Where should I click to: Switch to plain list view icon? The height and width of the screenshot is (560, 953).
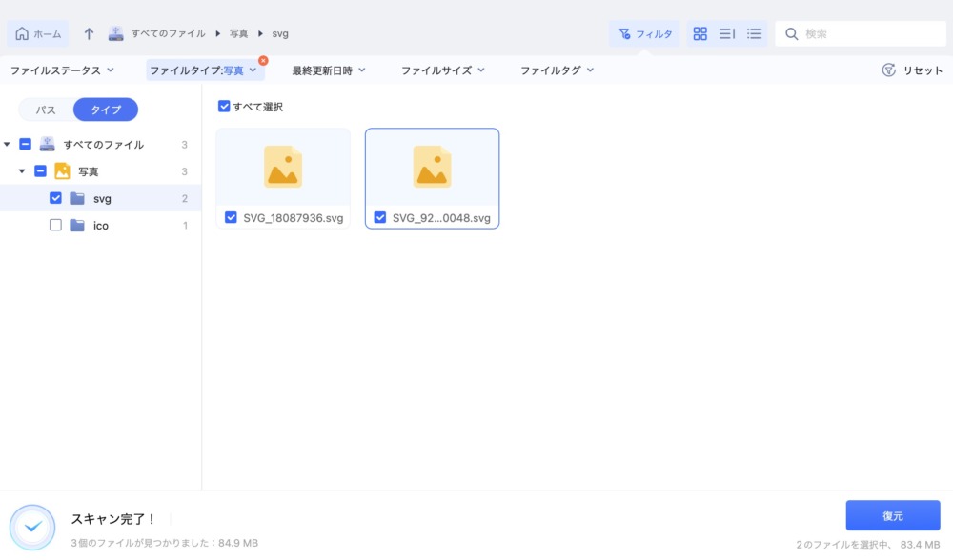click(754, 33)
